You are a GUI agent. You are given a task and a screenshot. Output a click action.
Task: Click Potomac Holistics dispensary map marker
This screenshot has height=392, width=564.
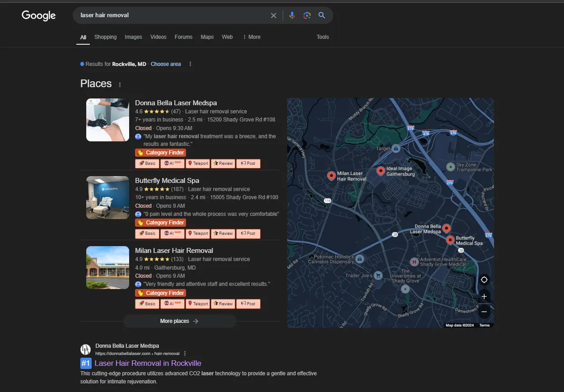point(359,259)
